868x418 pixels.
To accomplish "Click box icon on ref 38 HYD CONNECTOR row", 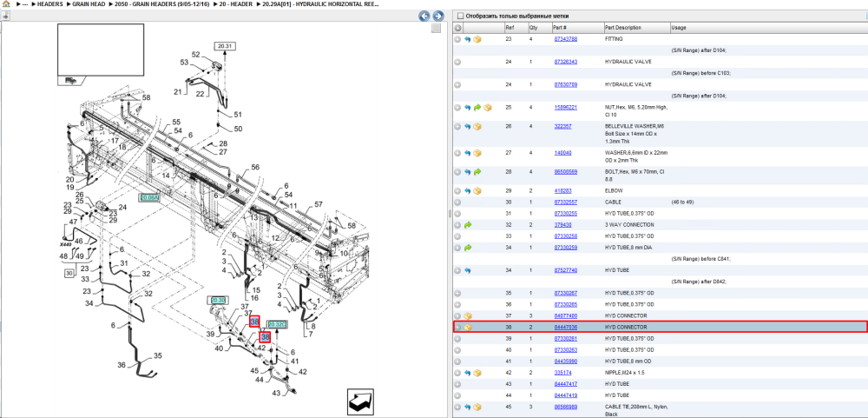I will [468, 328].
